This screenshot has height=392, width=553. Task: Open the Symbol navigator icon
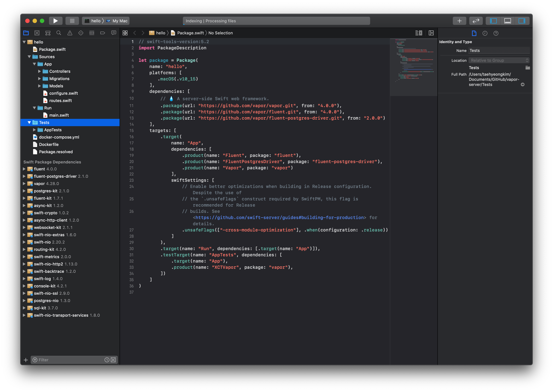tap(48, 33)
